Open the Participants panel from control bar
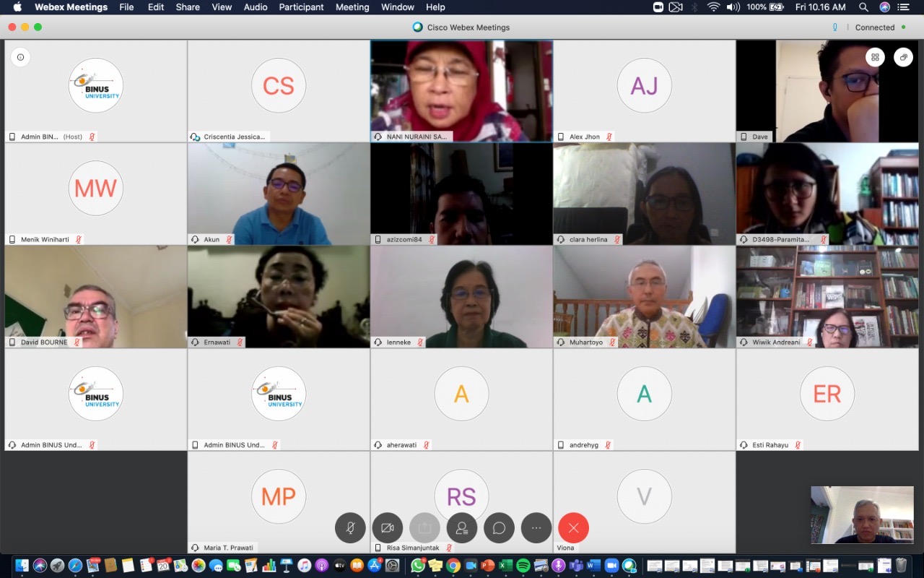This screenshot has width=924, height=578. tap(462, 528)
